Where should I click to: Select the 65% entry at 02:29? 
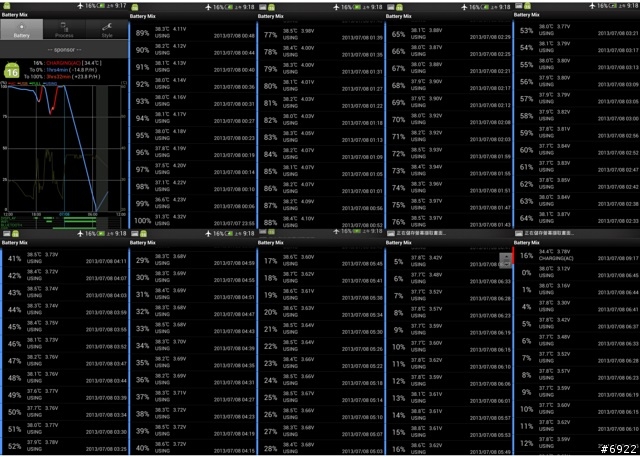tap(449, 34)
